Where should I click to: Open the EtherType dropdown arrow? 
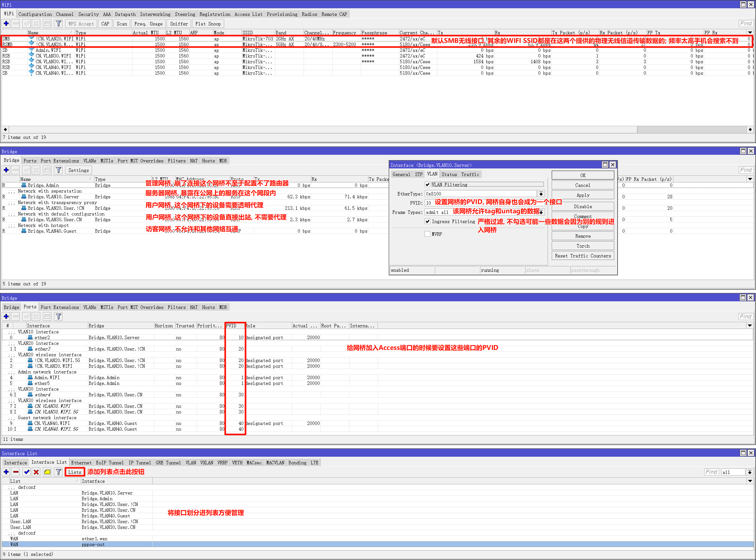(x=541, y=194)
